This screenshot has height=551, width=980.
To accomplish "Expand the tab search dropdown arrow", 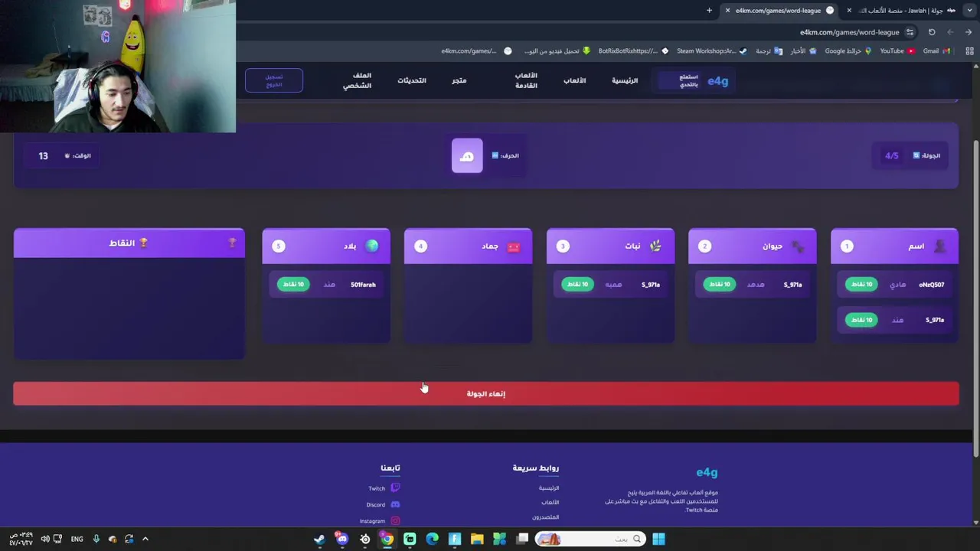I will pos(969,11).
